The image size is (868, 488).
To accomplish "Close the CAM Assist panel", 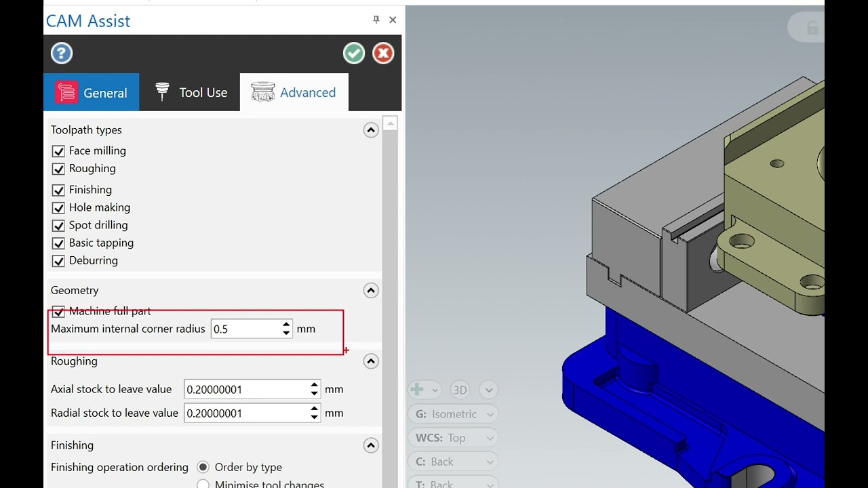I will click(x=393, y=20).
